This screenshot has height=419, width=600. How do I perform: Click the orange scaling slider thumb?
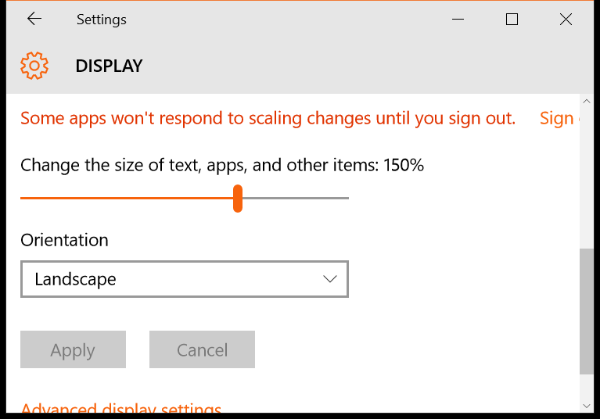click(x=238, y=198)
